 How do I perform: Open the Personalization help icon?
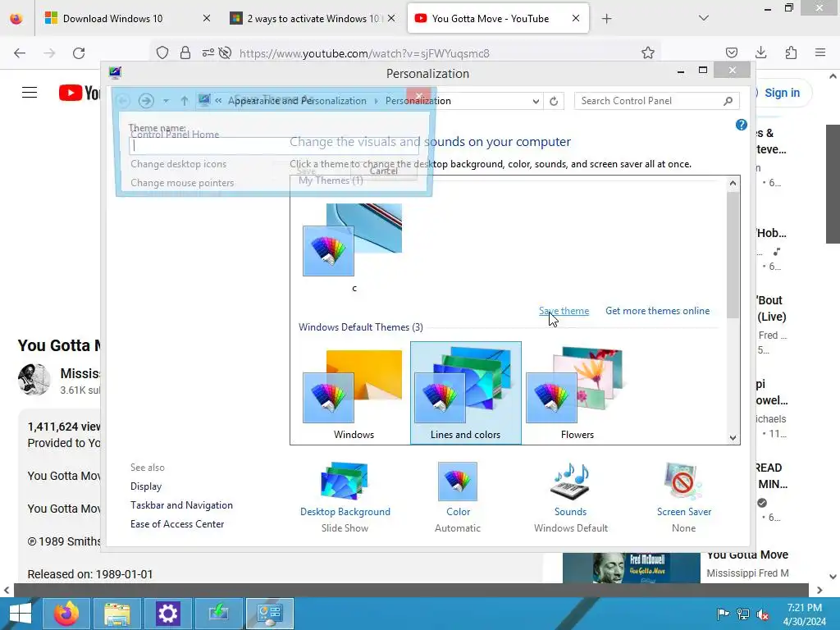(741, 125)
